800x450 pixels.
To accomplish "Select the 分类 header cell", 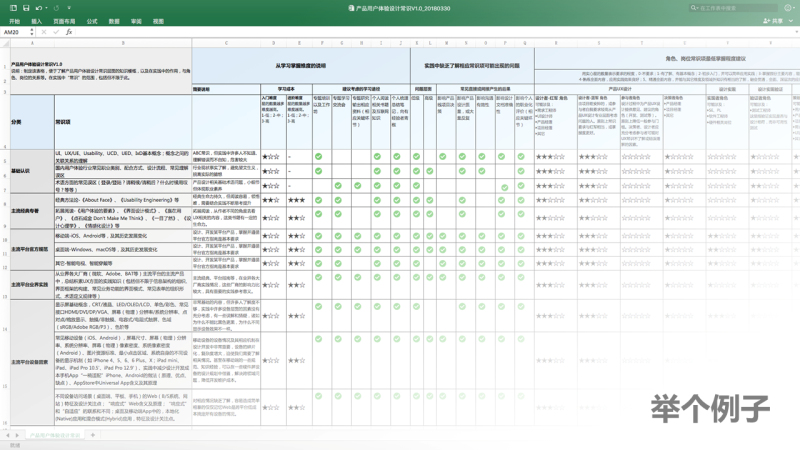I will point(32,122).
